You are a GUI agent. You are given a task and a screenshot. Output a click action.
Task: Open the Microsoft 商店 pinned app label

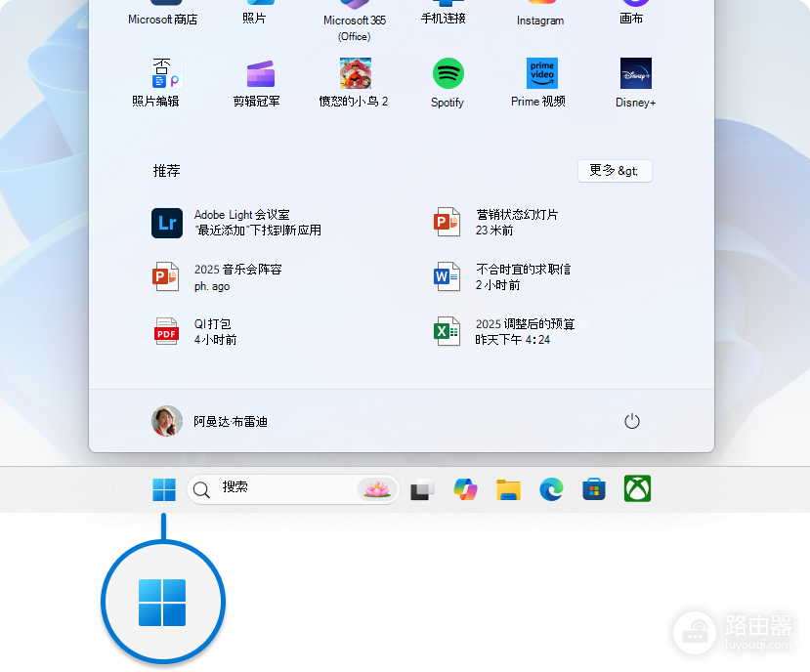[163, 20]
